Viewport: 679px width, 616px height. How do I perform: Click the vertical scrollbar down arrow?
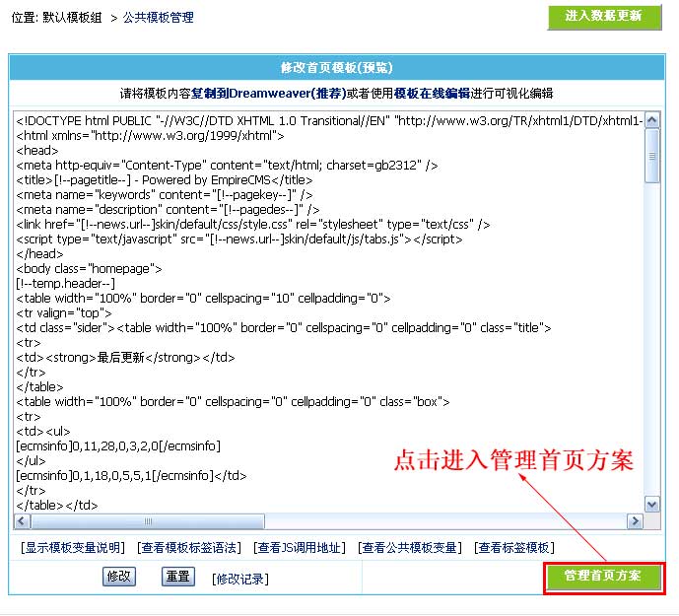click(651, 504)
